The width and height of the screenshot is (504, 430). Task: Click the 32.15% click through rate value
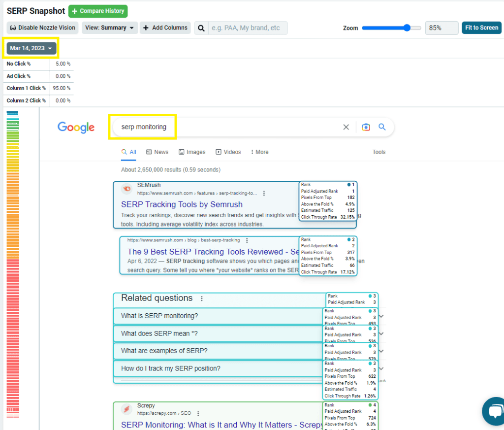point(347,217)
